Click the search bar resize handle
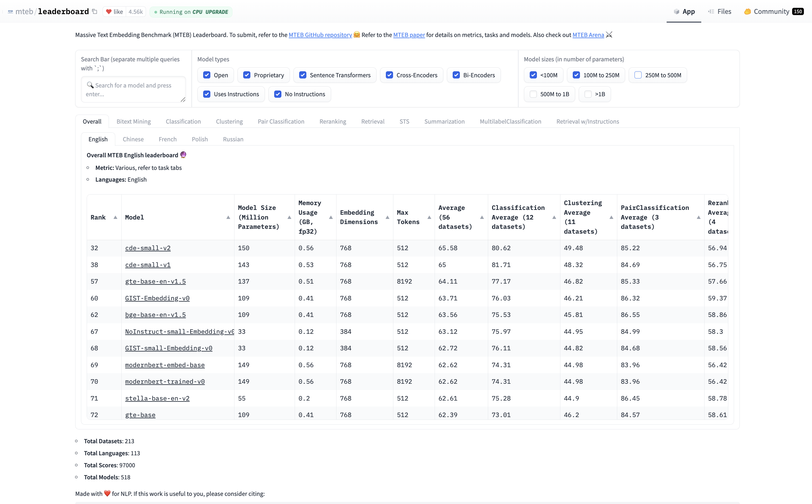Image resolution: width=812 pixels, height=504 pixels. (x=183, y=100)
